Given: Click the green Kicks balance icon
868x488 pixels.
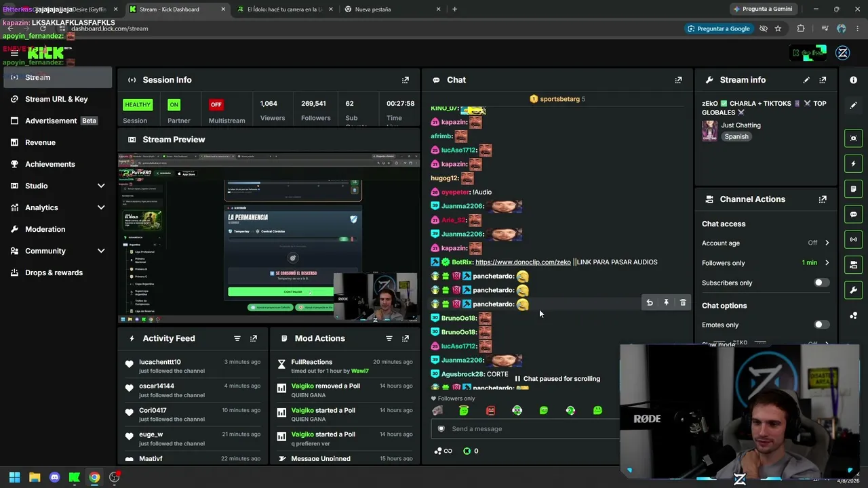Looking at the screenshot, I should coord(467,451).
